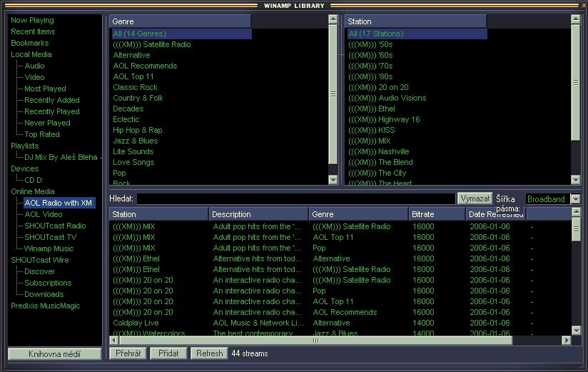The height and width of the screenshot is (372, 588).
Task: Click scroll down arrow of Station list
Action: (x=576, y=179)
